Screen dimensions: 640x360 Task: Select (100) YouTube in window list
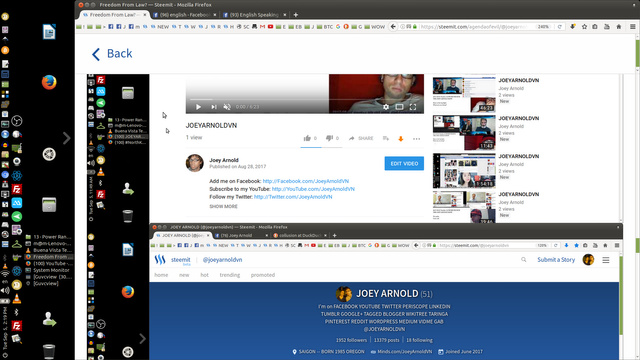click(x=48, y=263)
